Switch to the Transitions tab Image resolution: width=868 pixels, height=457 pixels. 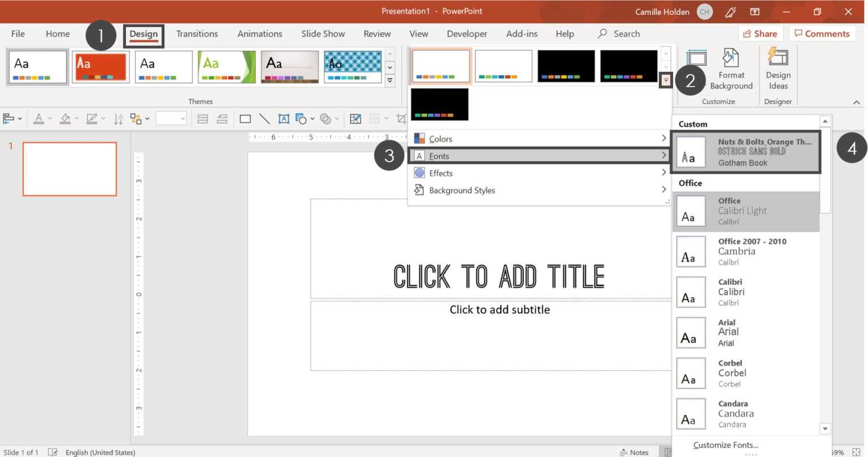coord(197,33)
